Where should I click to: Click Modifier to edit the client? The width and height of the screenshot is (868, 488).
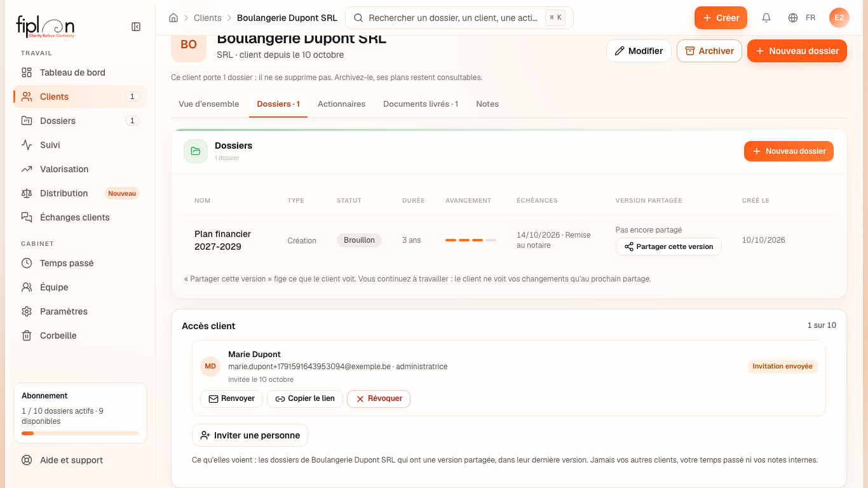639,51
